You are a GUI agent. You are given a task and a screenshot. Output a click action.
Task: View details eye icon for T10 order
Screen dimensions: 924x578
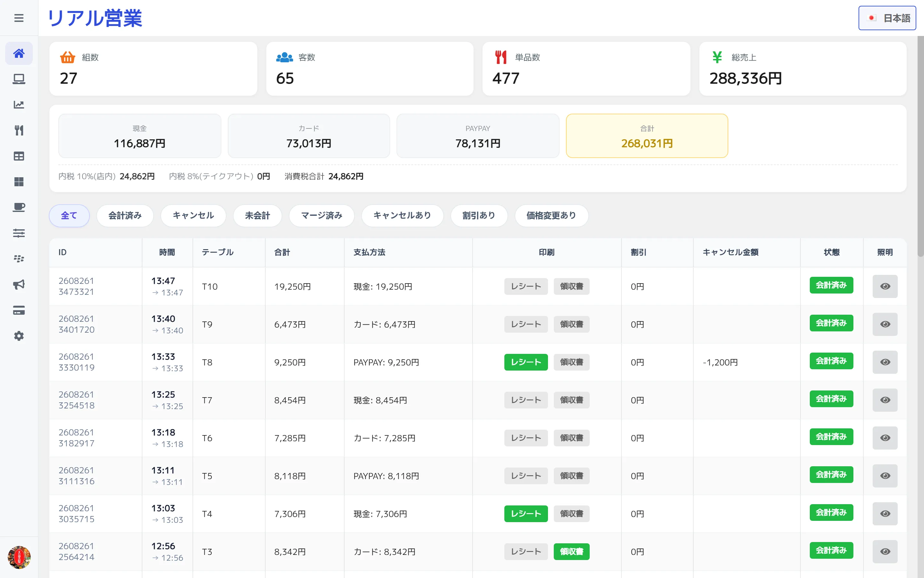pos(885,286)
